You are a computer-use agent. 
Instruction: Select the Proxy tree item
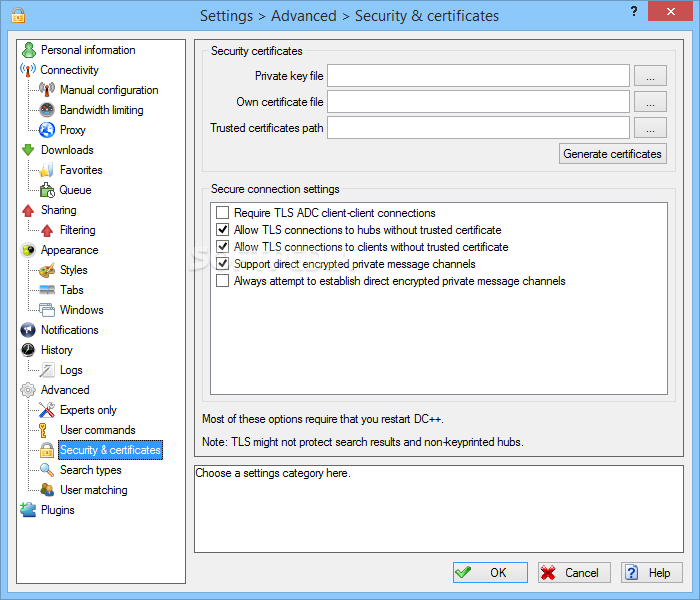(x=72, y=130)
